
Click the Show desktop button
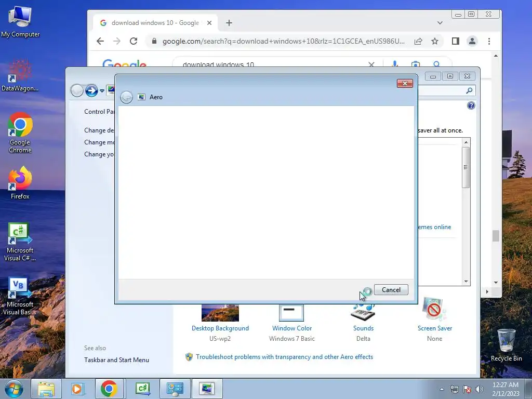click(528, 389)
